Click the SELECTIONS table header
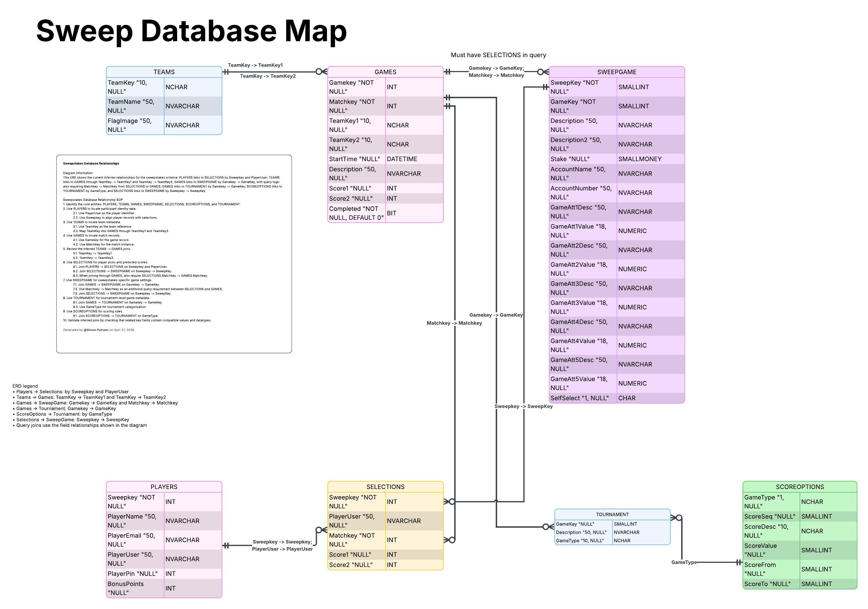Image resolution: width=868 pixels, height=609 pixels. 385,486
